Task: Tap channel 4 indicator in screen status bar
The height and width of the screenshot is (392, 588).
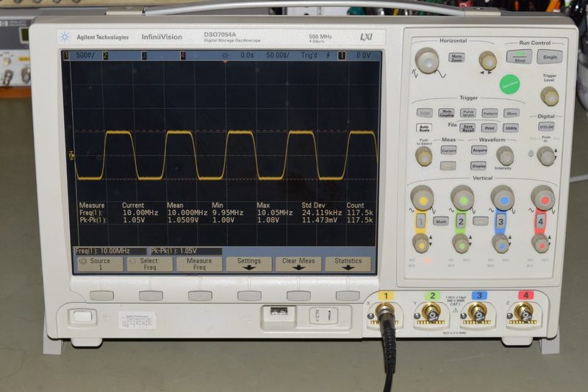Action: pos(182,55)
